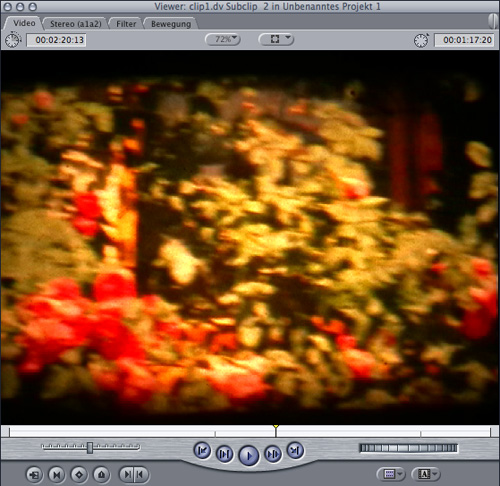Screen dimensions: 500x486
Task: Open the Filter tab
Action: click(126, 24)
